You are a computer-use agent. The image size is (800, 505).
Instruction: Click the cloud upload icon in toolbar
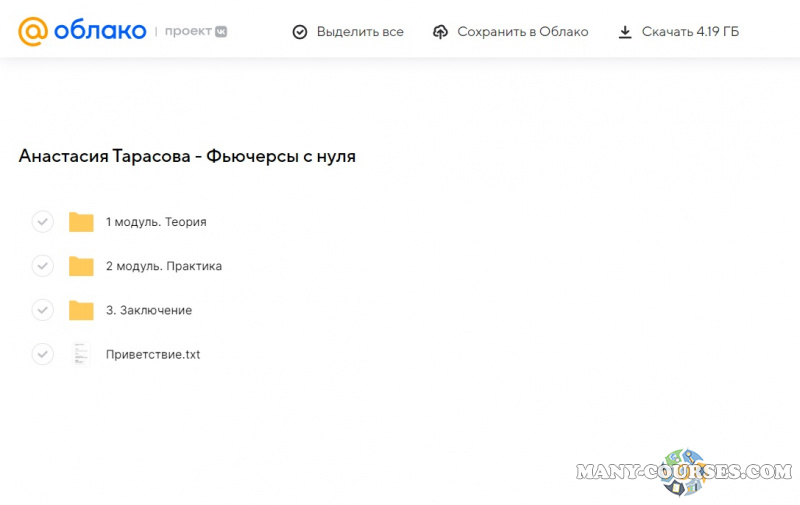point(441,32)
